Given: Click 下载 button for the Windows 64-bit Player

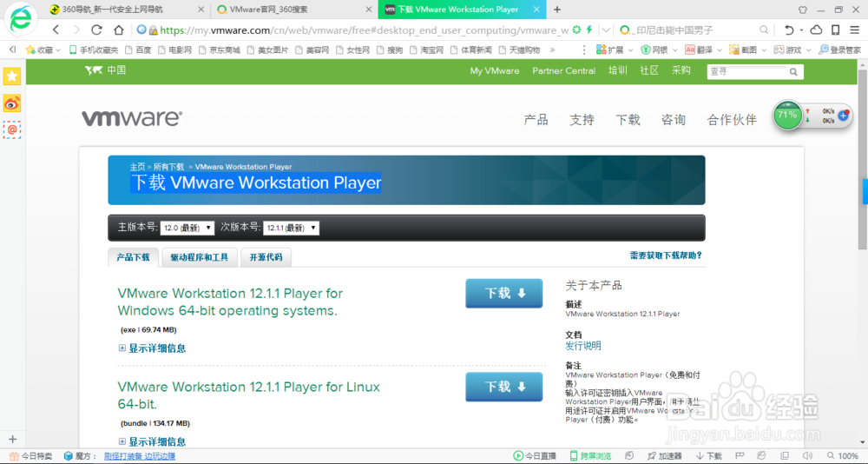Looking at the screenshot, I should (x=503, y=293).
